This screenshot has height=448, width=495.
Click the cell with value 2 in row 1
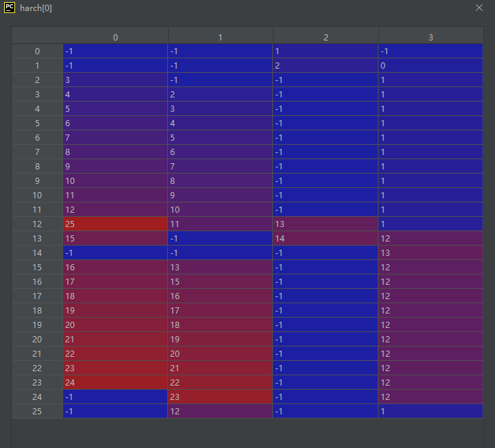pos(326,65)
